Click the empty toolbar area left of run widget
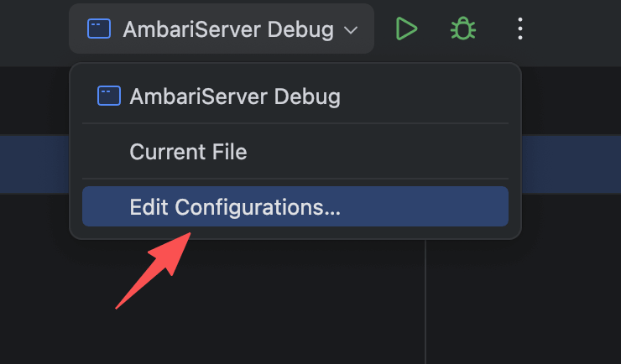The image size is (621, 364). click(x=34, y=29)
